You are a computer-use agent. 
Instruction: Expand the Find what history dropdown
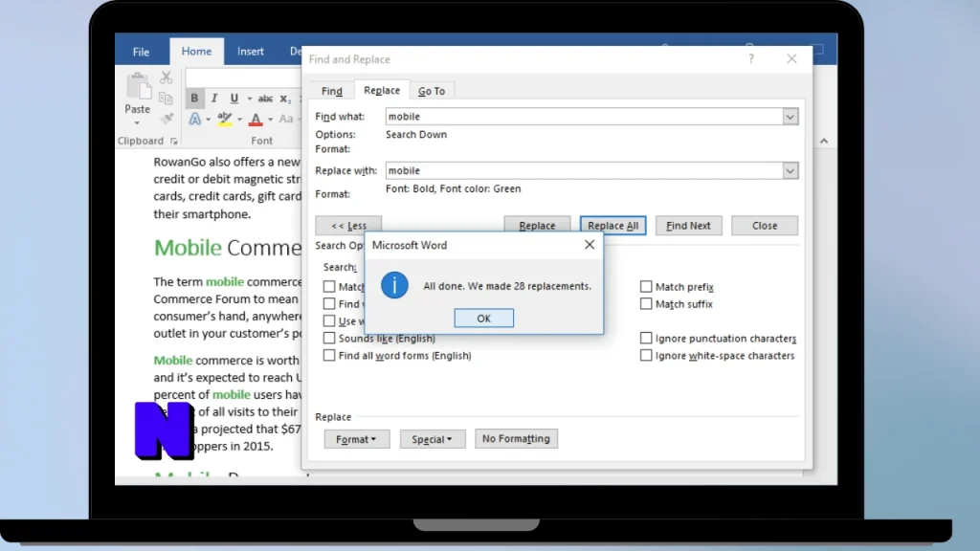tap(790, 117)
